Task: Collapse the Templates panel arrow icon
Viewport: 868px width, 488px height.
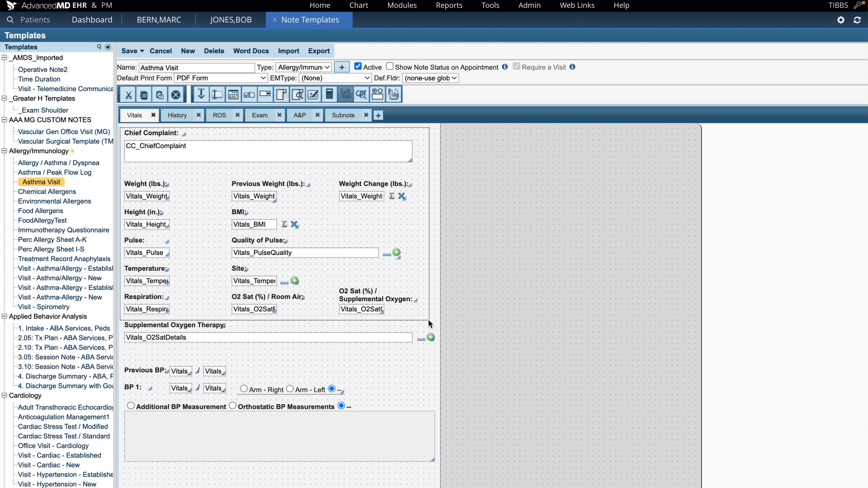Action: point(108,47)
